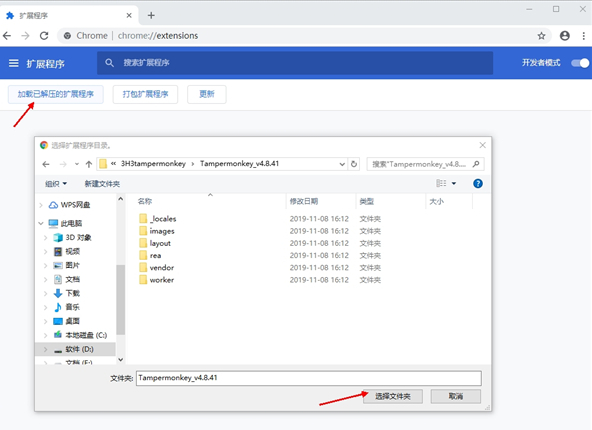Reload the extensions page

tap(44, 36)
